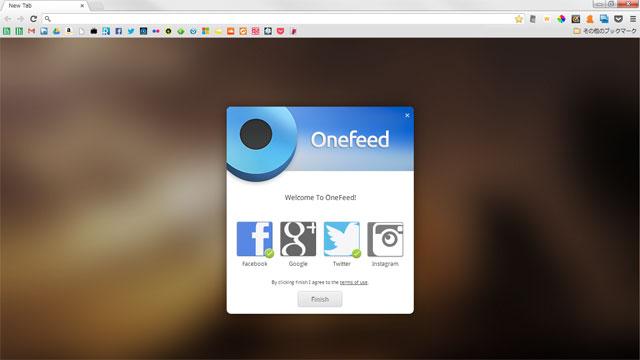
Task: Open the Gmail bookmark
Action: click(31, 31)
